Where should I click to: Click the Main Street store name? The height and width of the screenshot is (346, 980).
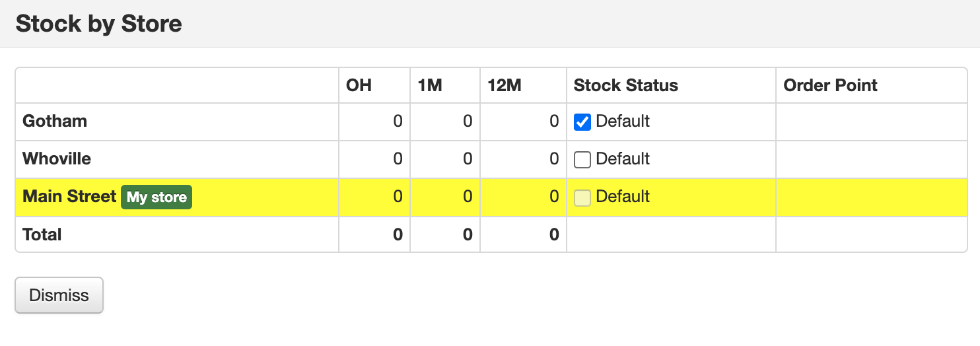tap(69, 197)
